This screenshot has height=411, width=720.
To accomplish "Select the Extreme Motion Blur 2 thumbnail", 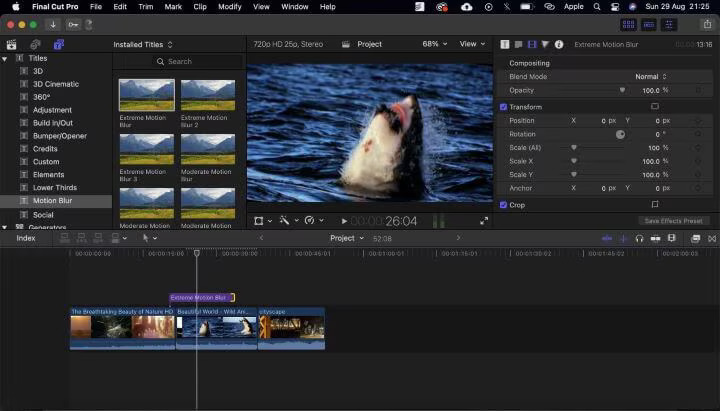I will click(208, 95).
